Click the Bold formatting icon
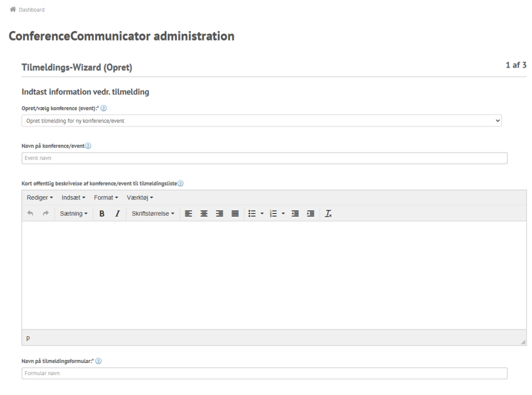Viewport: 532px width, 395px height. pos(102,213)
